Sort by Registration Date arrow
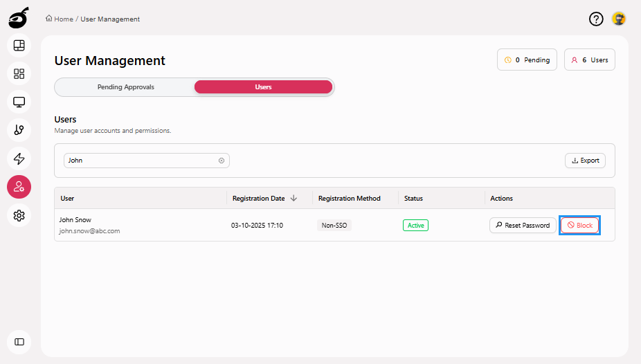The image size is (641, 364). point(294,198)
